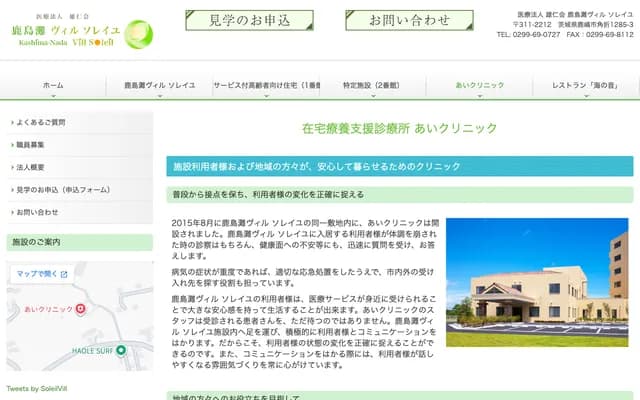Click the 普段から接点を保ち subheading

click(400, 195)
